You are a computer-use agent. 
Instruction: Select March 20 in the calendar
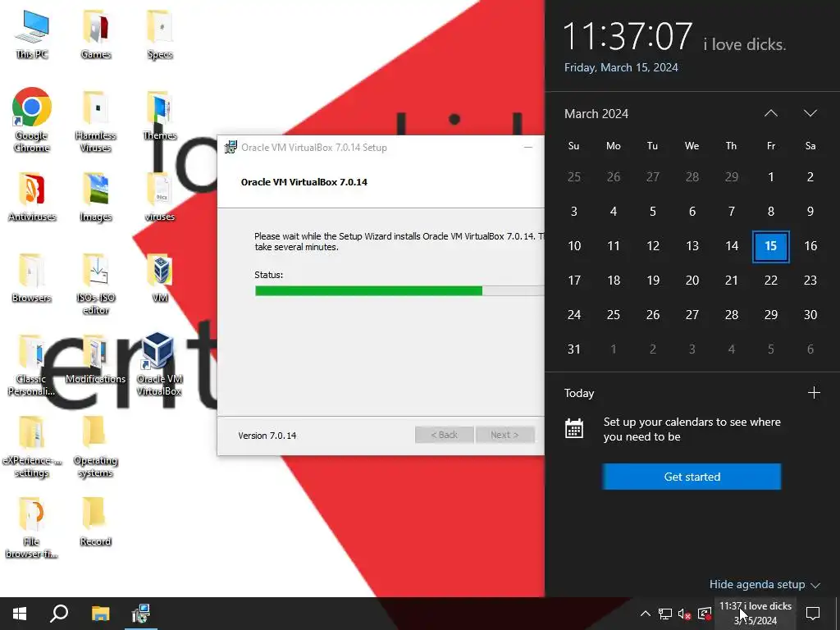point(692,281)
